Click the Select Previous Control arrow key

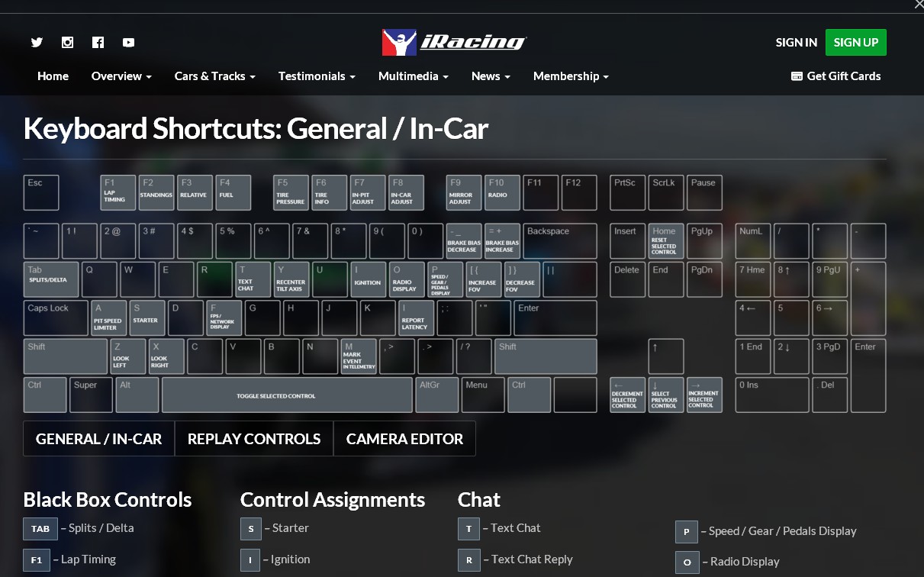[666, 395]
